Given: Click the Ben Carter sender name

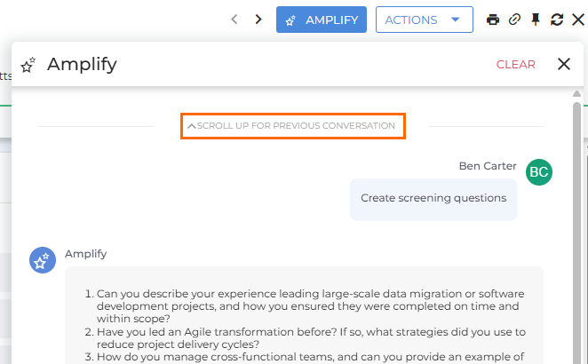Looking at the screenshot, I should coord(489,165).
